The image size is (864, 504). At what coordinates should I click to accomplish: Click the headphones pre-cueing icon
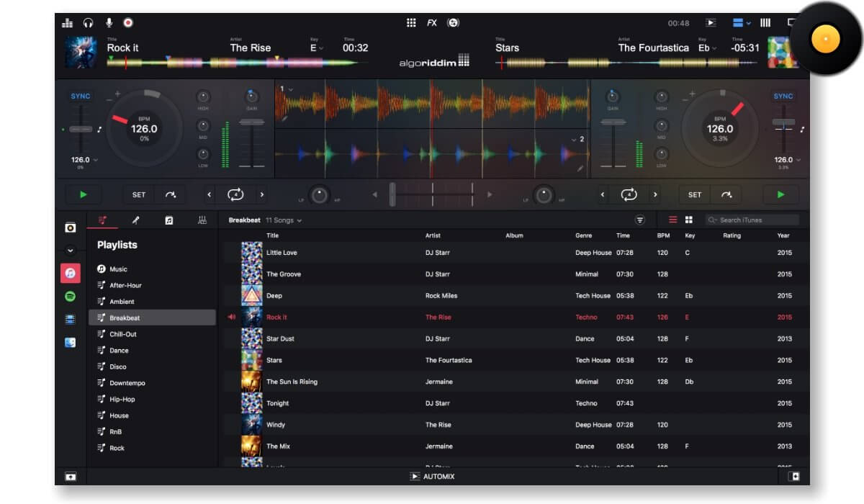(88, 23)
